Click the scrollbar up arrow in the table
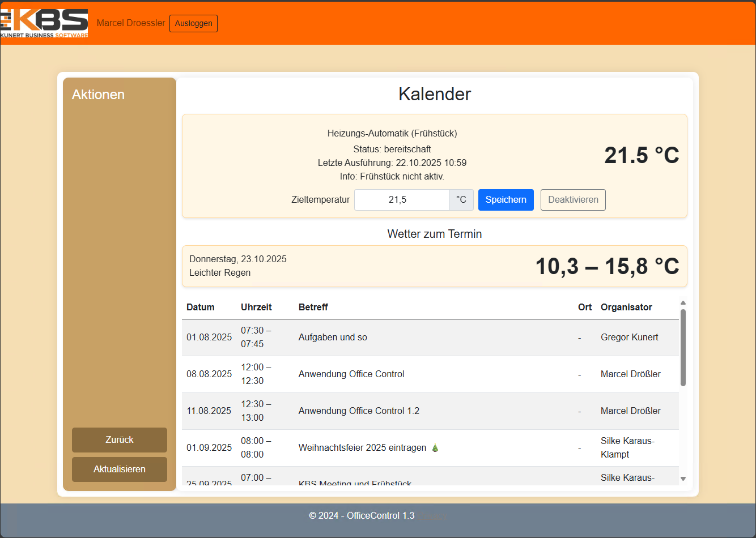The height and width of the screenshot is (538, 756). tap(683, 303)
